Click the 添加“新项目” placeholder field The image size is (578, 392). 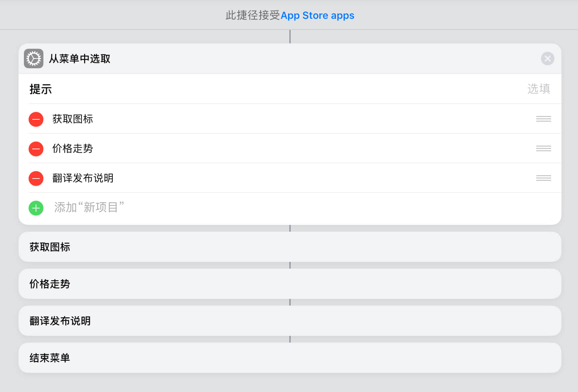pyautogui.click(x=89, y=207)
